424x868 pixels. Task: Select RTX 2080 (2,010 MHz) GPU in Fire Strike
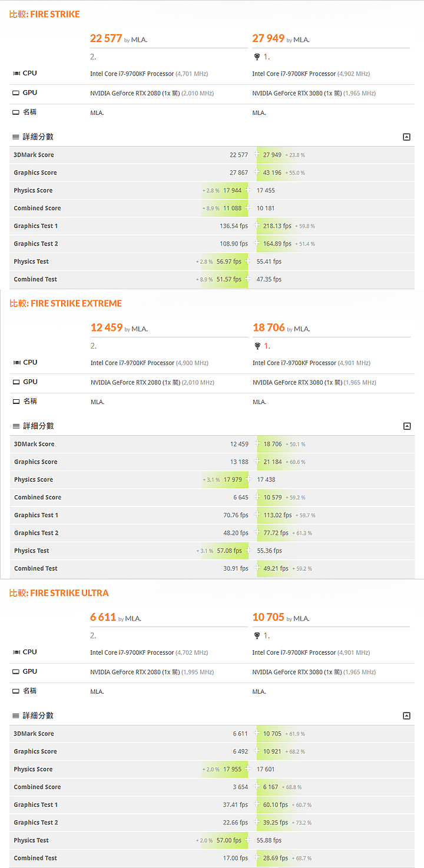click(152, 93)
